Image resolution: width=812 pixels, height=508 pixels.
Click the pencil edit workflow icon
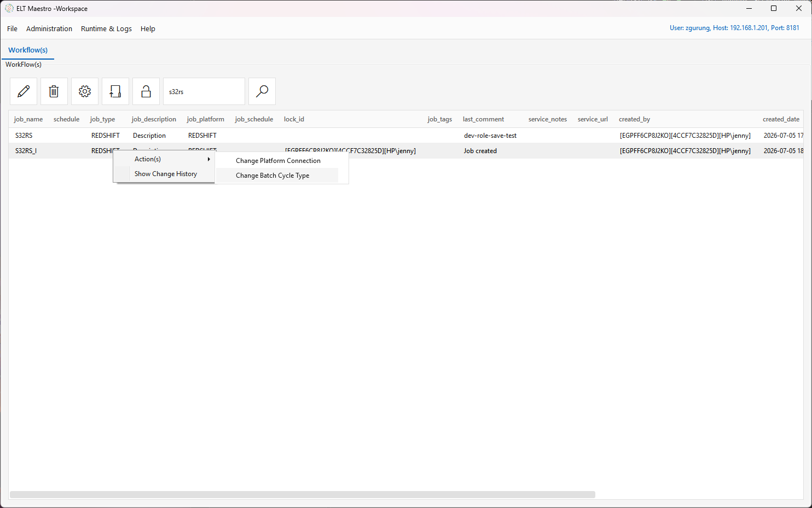coord(24,91)
